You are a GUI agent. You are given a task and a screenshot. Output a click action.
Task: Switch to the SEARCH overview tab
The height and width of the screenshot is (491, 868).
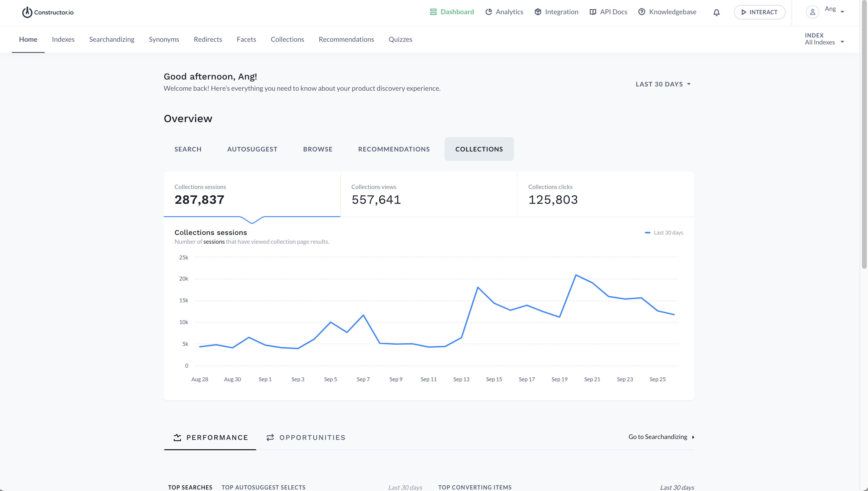coord(188,148)
